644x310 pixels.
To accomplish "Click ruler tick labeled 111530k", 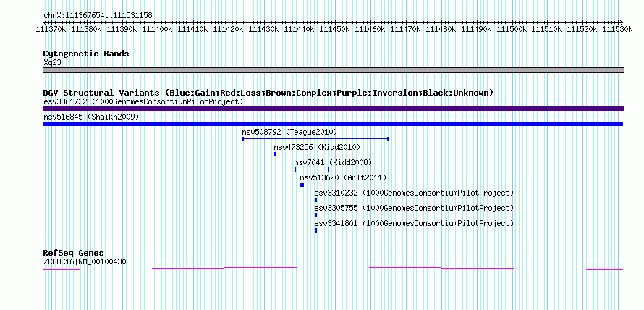I will point(617,29).
